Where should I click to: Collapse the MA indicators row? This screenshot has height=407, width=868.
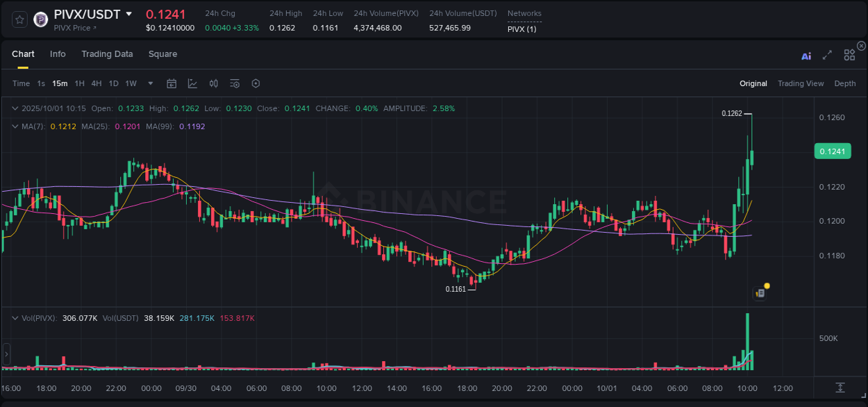(x=15, y=126)
